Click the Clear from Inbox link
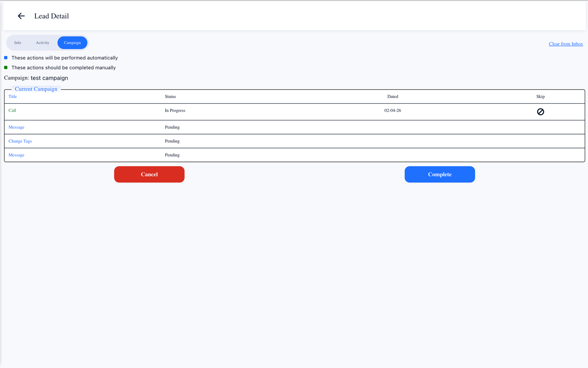The image size is (588, 368). [566, 44]
